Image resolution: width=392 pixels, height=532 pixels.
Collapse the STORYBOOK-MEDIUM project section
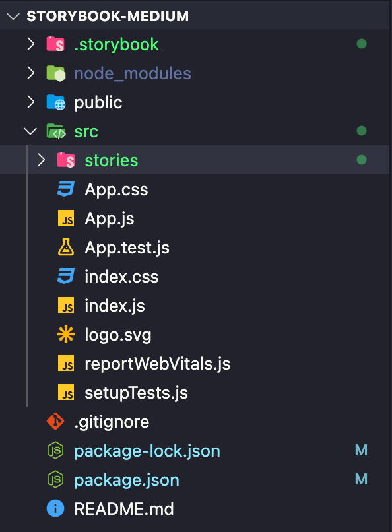click(13, 16)
